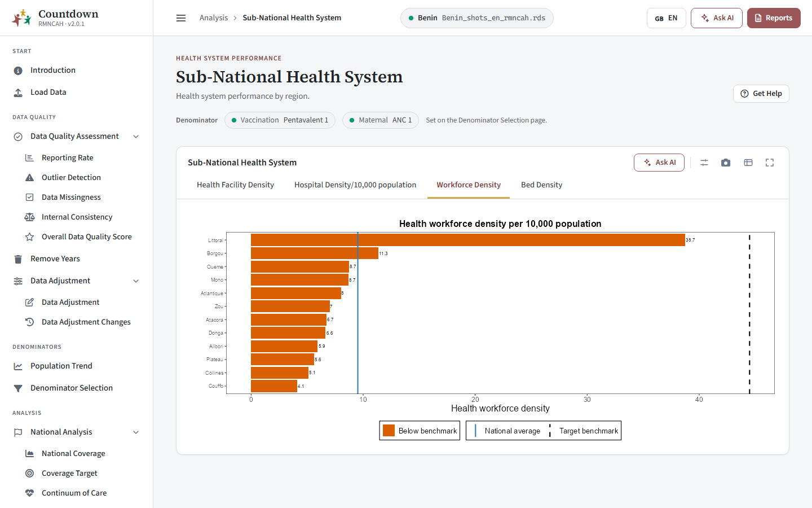Switch to the Bed Density tab

541,185
